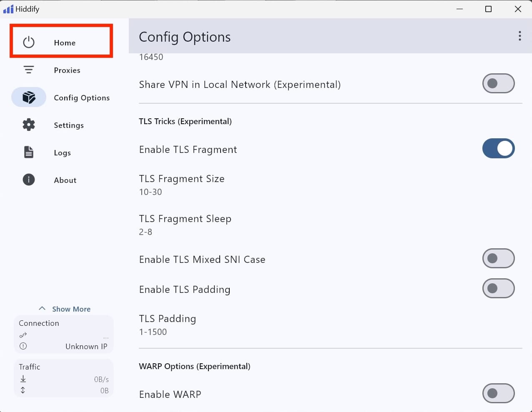The image size is (532, 412).
Task: Open the three-dot overflow menu
Action: (x=519, y=36)
